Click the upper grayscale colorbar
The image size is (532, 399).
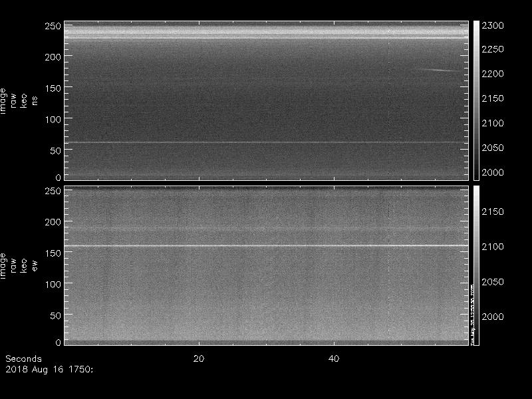[476, 100]
